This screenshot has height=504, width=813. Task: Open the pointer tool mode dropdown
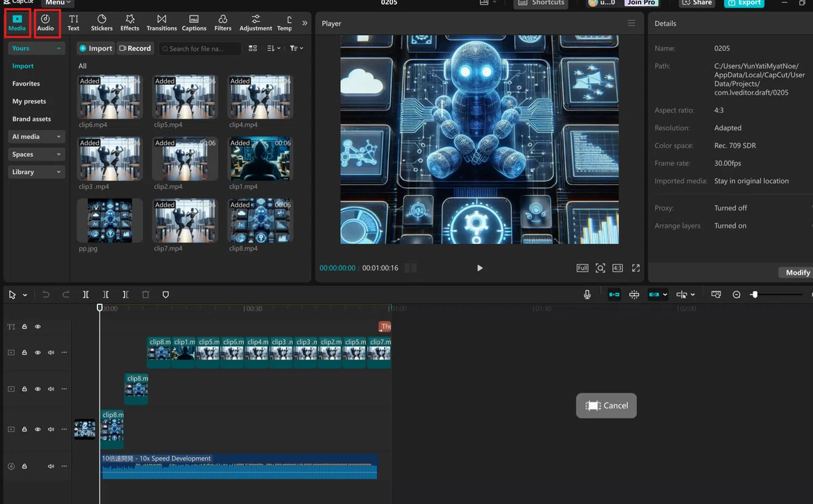point(25,295)
